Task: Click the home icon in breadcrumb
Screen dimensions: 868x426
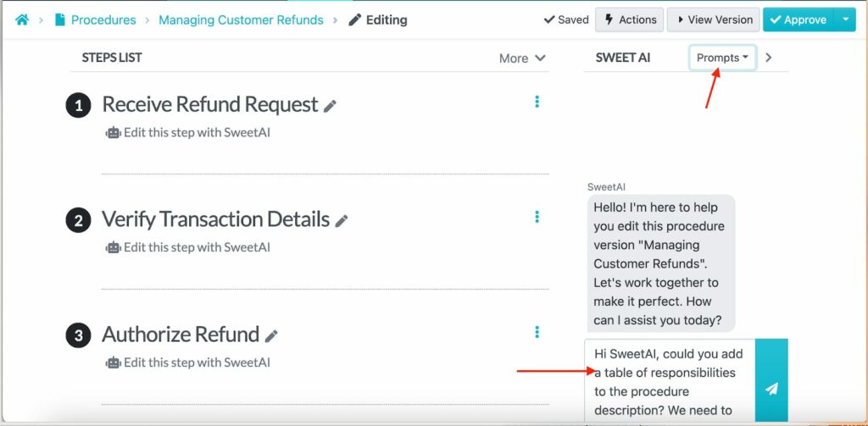Action: [22, 19]
